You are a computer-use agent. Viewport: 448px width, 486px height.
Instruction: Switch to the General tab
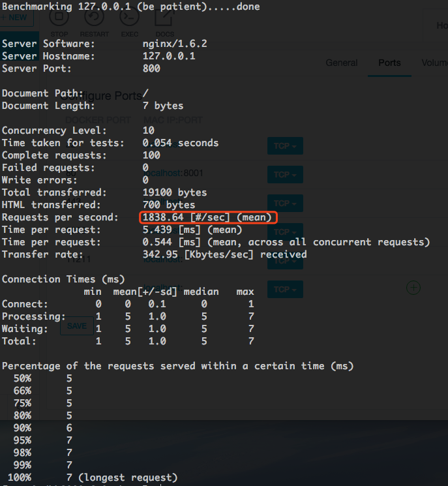coord(342,63)
